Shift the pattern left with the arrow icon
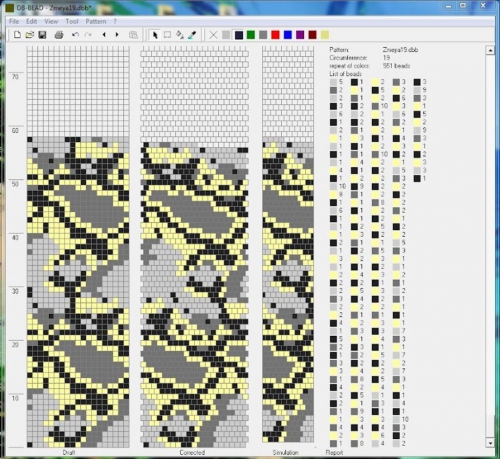This screenshot has height=459, width=500. 104,35
